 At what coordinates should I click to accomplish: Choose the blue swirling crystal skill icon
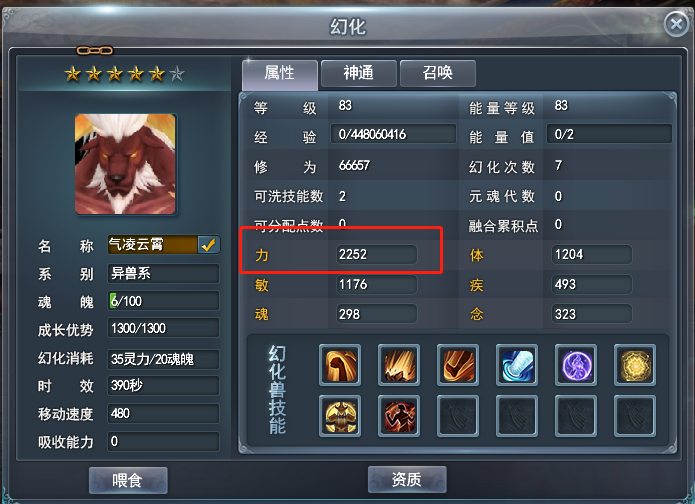517,365
